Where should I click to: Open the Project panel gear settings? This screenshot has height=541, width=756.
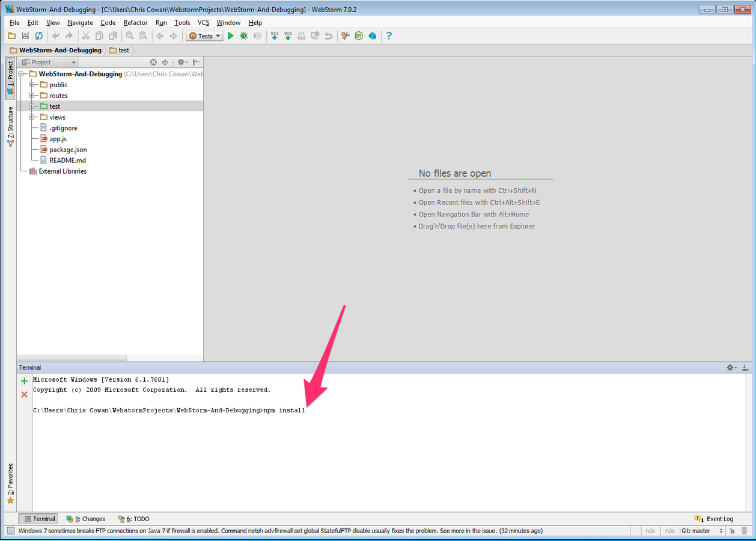click(x=183, y=63)
